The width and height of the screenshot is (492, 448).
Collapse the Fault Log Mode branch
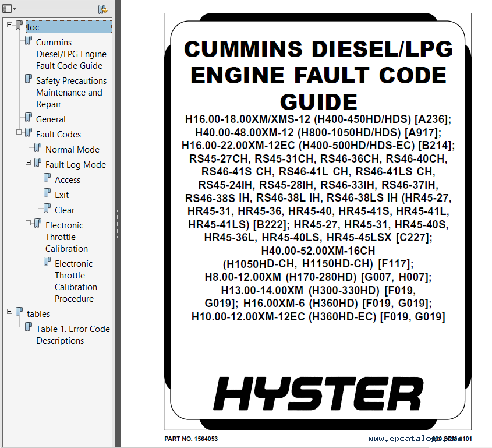pyautogui.click(x=29, y=163)
